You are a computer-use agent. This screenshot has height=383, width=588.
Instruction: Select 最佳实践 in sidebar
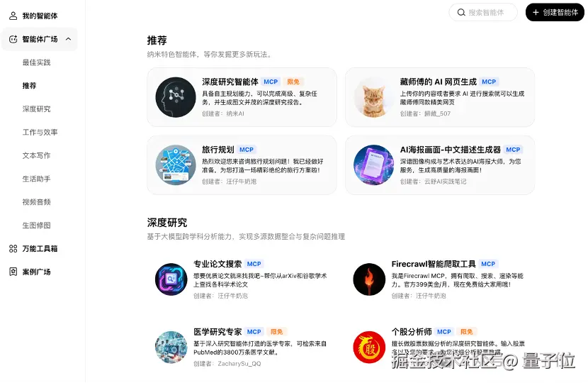tap(36, 62)
